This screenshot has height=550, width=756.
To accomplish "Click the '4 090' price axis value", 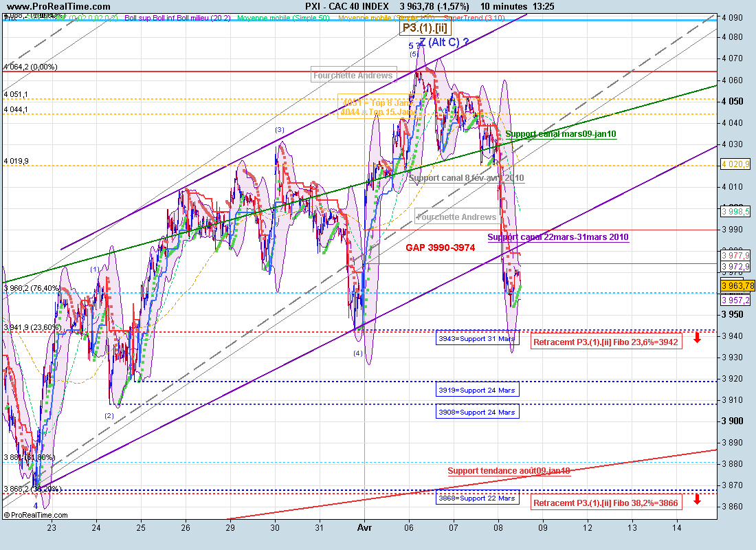I will 733,17.
